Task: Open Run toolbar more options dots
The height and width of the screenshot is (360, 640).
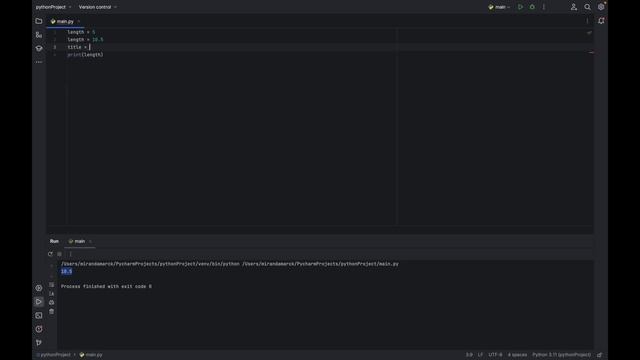Action: [x=70, y=254]
